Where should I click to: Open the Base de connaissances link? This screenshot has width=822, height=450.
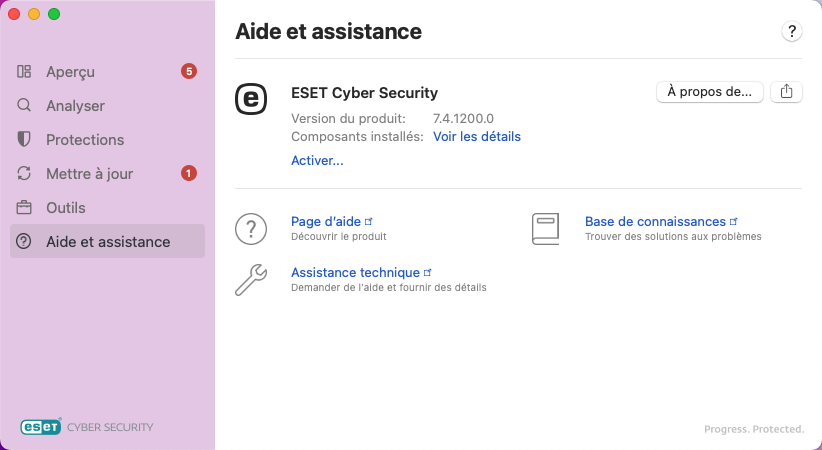(x=655, y=221)
